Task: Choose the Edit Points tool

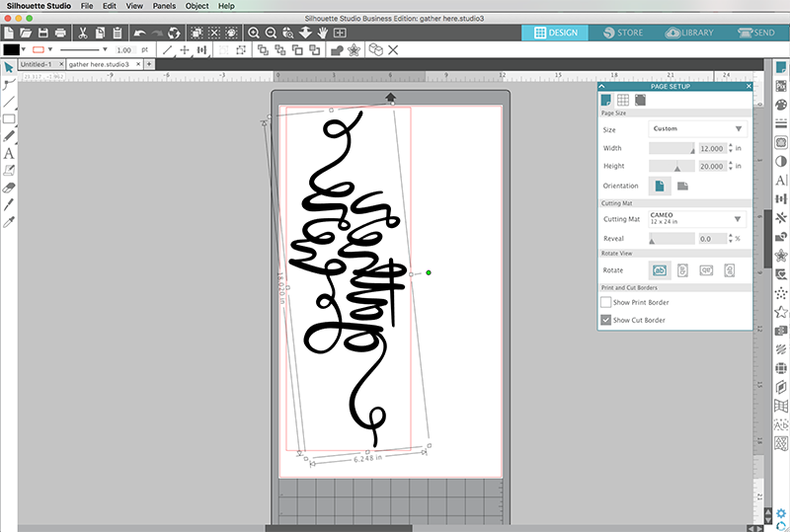Action: tap(9, 84)
